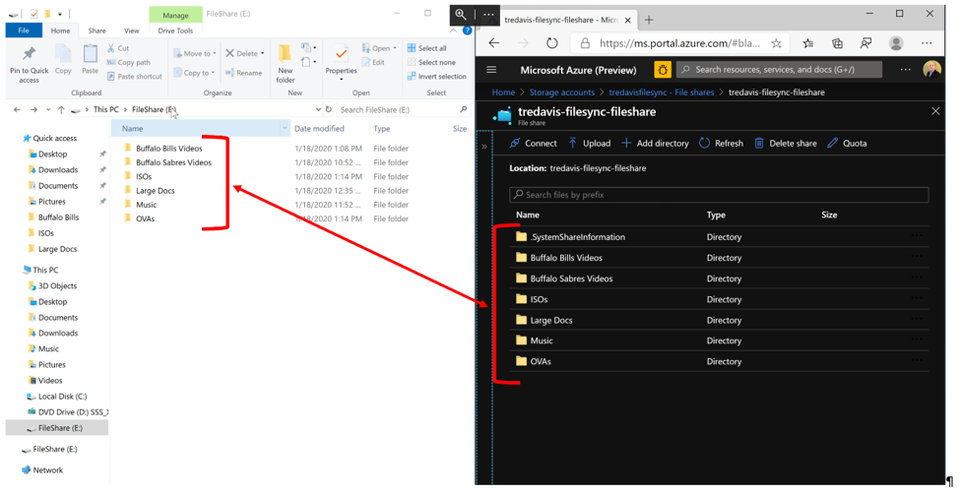The width and height of the screenshot is (960, 493).
Task: Open .SystemShareInformation directory in Azure
Action: click(x=577, y=237)
